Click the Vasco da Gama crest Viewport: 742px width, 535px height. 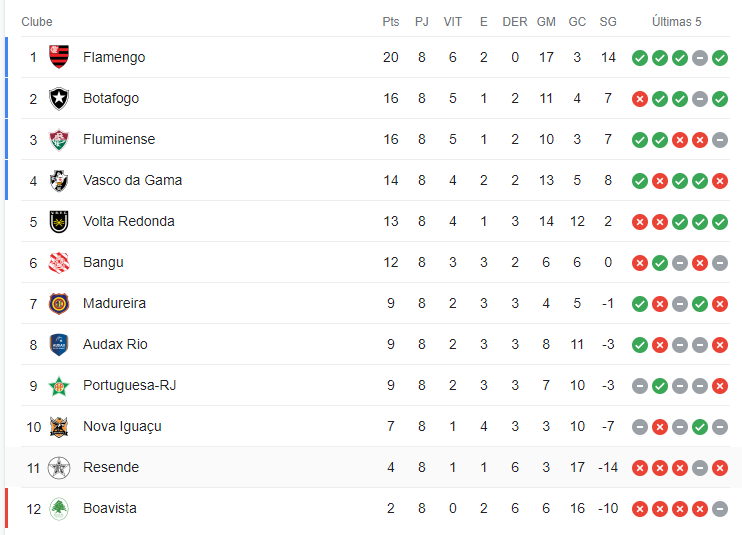pyautogui.click(x=59, y=180)
